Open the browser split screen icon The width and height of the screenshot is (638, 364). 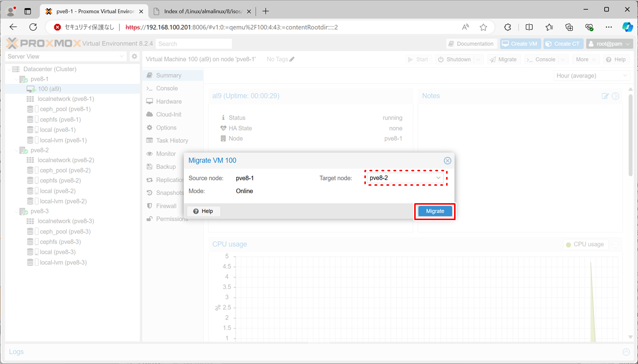529,27
